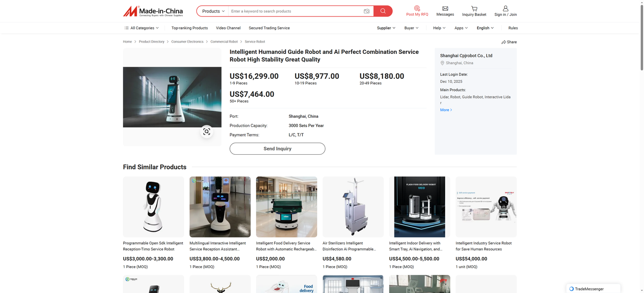Open image search camera icon
This screenshot has width=644, height=293.
tap(366, 11)
